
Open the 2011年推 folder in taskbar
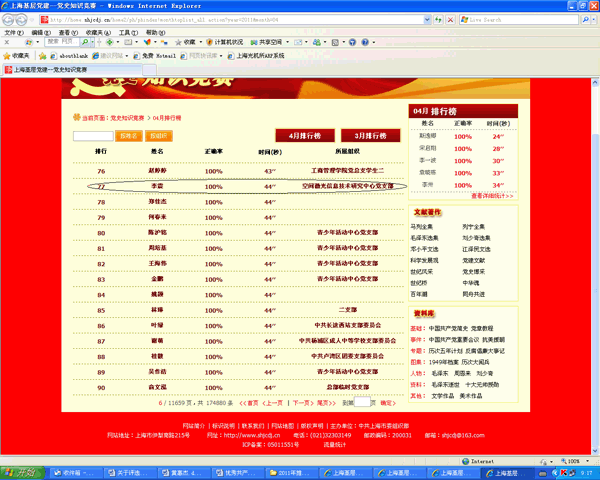pyautogui.click(x=287, y=472)
